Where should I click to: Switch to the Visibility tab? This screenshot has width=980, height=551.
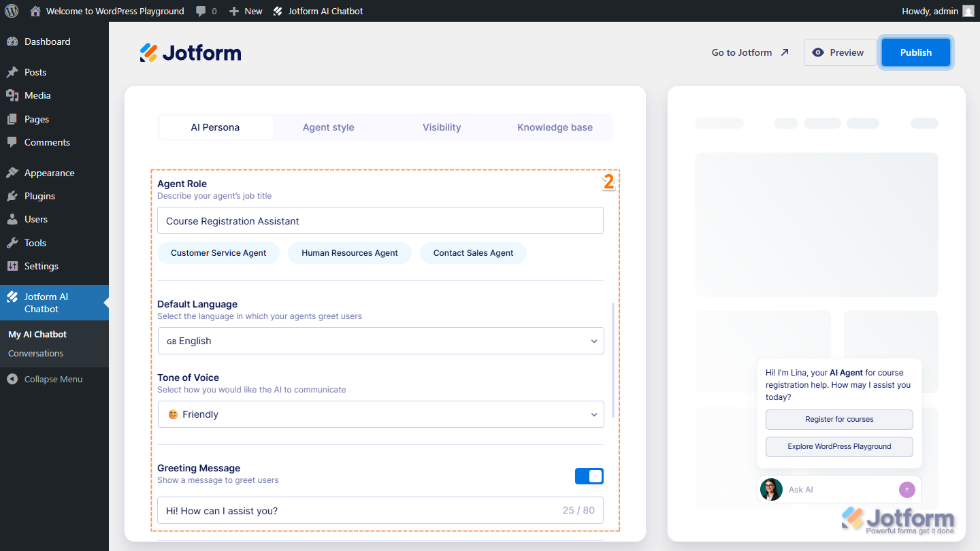pos(442,127)
